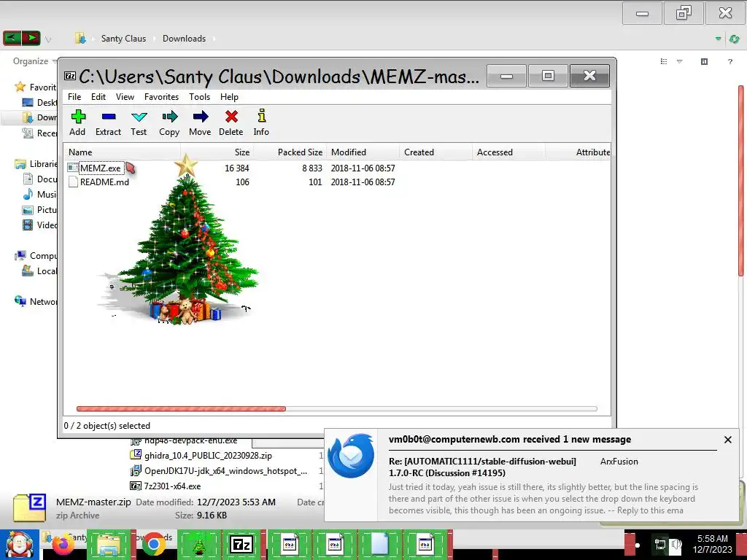Select Music library in Explorer navigation pane
Screen dimensions: 747x560
(40, 194)
